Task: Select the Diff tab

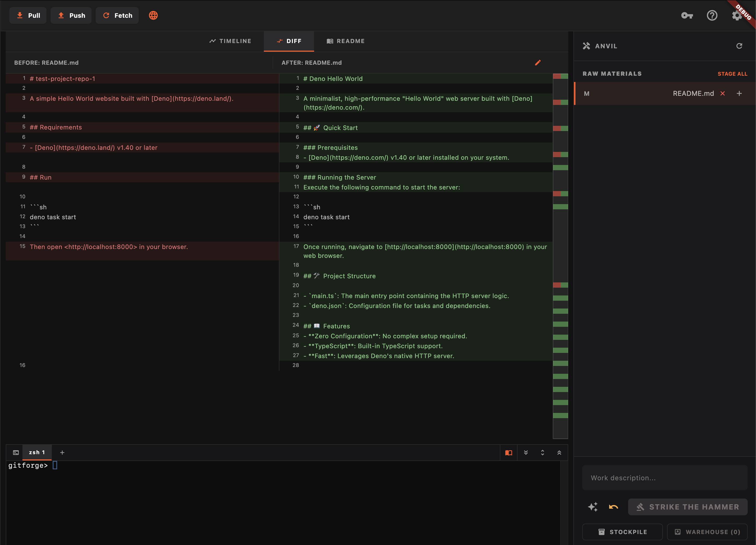Action: [x=289, y=41]
